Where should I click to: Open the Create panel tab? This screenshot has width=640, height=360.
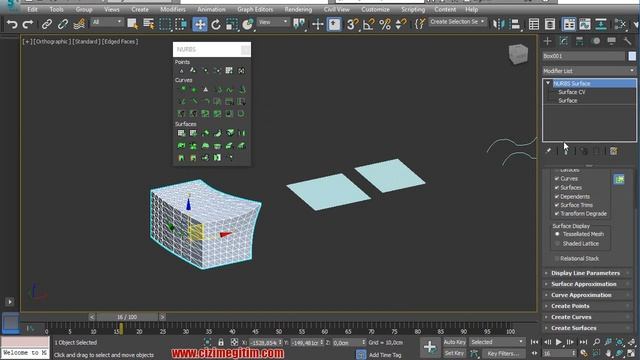point(547,41)
